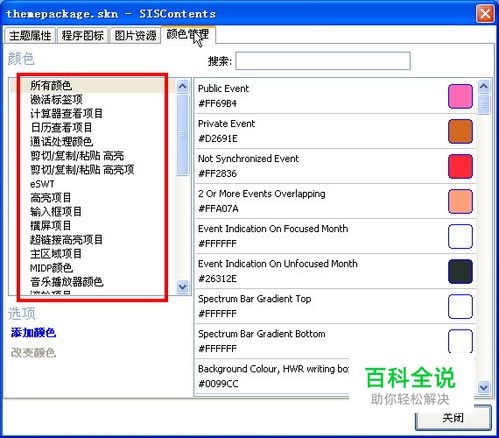Click the 改变颜色 link
This screenshot has width=499, height=438.
point(33,352)
